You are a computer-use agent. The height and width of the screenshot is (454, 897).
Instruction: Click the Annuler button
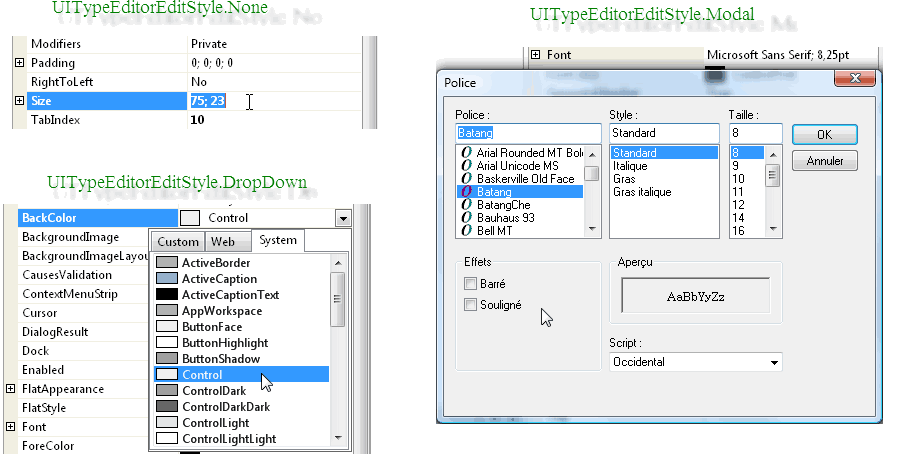pyautogui.click(x=824, y=160)
